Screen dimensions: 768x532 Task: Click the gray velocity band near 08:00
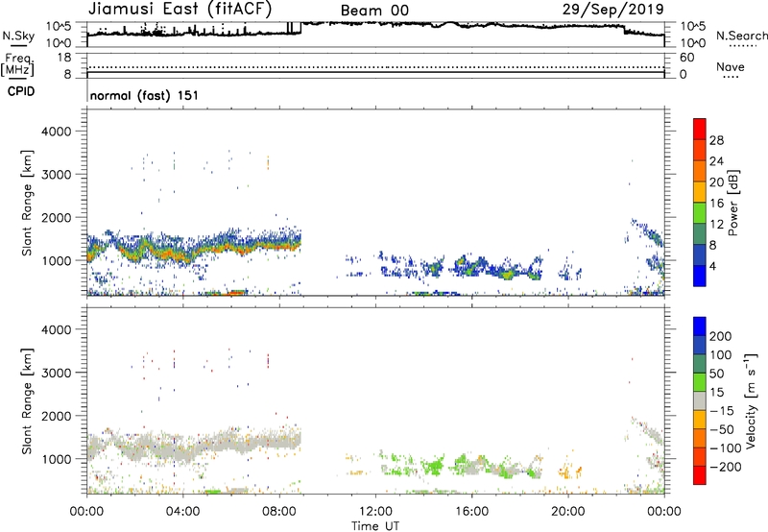point(279,441)
